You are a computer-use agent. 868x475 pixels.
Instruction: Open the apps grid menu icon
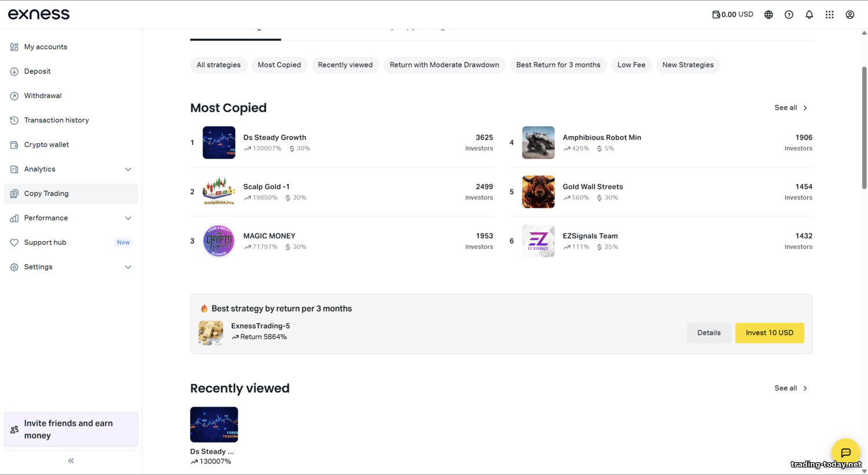click(x=829, y=14)
